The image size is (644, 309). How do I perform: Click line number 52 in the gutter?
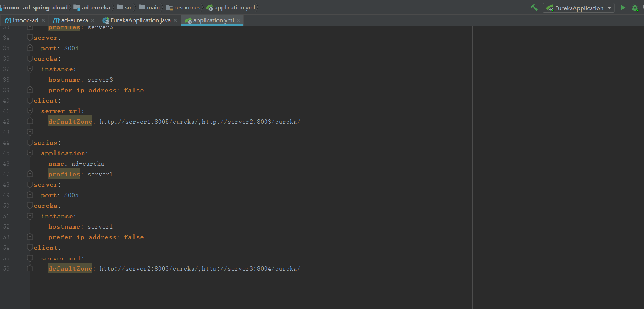point(6,227)
